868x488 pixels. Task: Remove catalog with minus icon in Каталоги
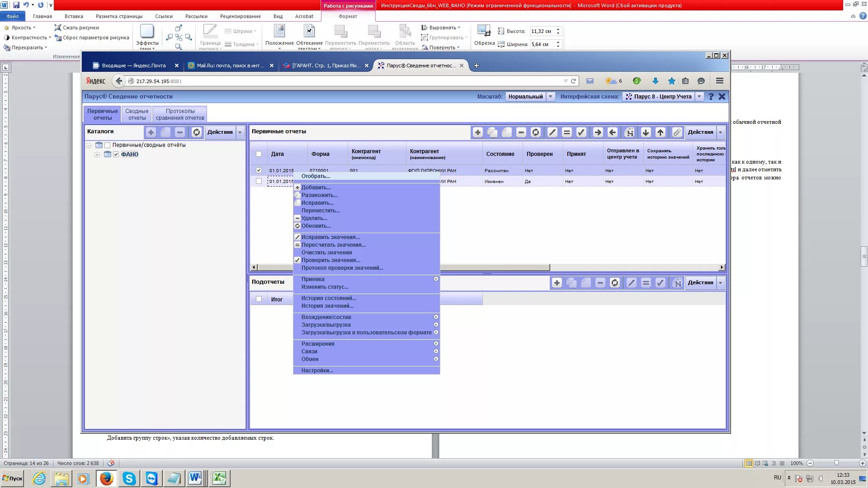pos(180,132)
